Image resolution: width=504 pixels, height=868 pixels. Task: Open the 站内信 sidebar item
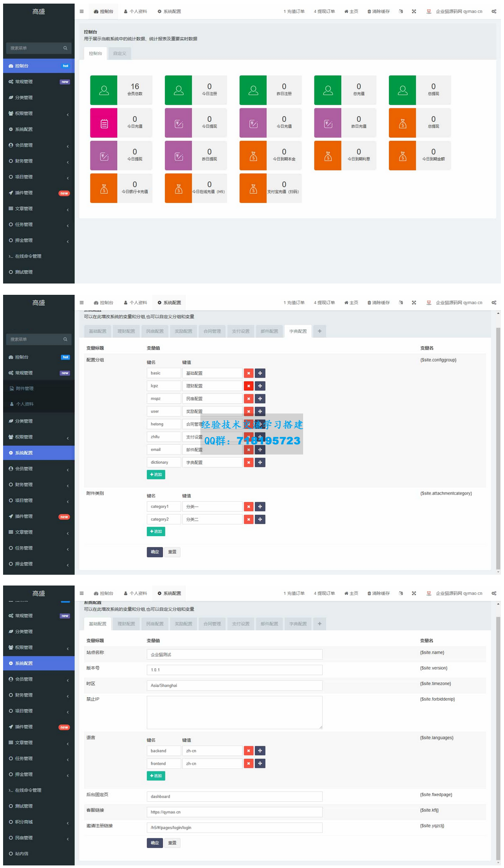[22, 854]
